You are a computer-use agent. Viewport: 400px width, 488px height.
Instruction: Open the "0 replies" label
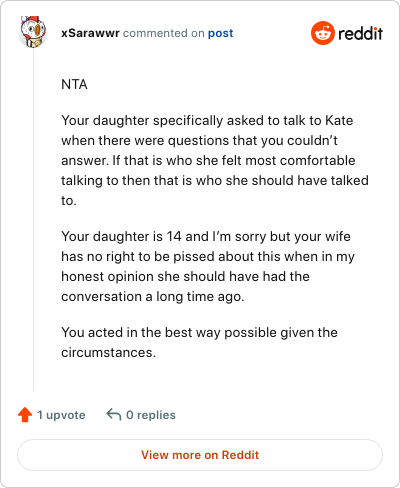tap(151, 415)
